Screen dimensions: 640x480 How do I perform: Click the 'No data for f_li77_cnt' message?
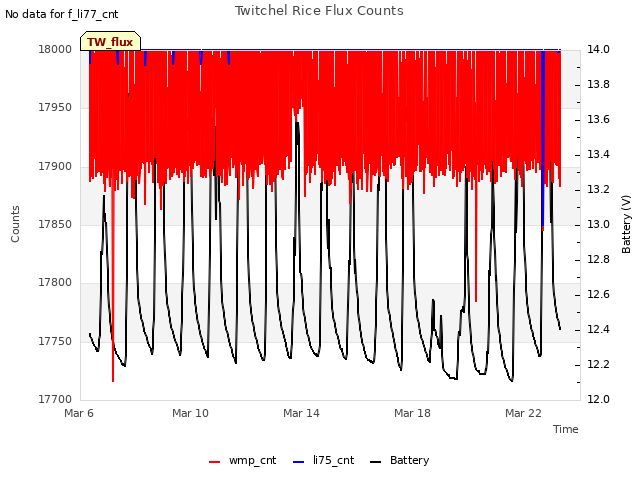click(x=62, y=14)
